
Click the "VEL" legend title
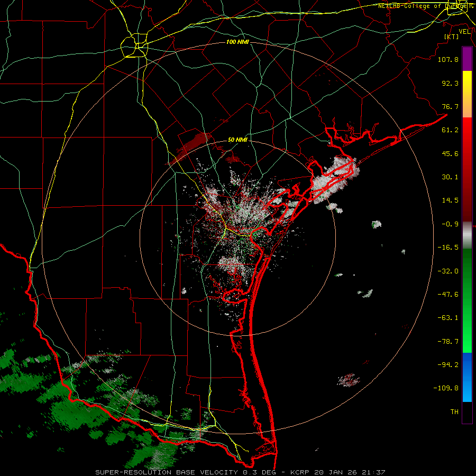[464, 32]
